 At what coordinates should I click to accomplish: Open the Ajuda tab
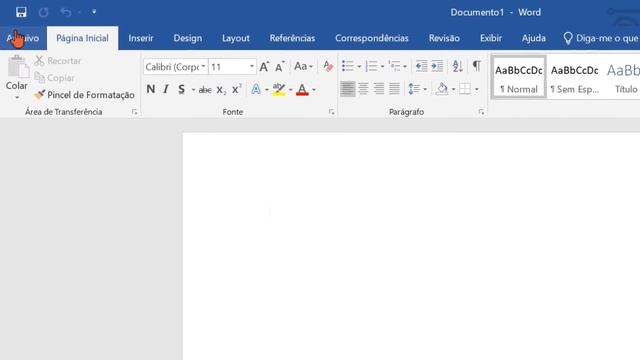pyautogui.click(x=533, y=38)
